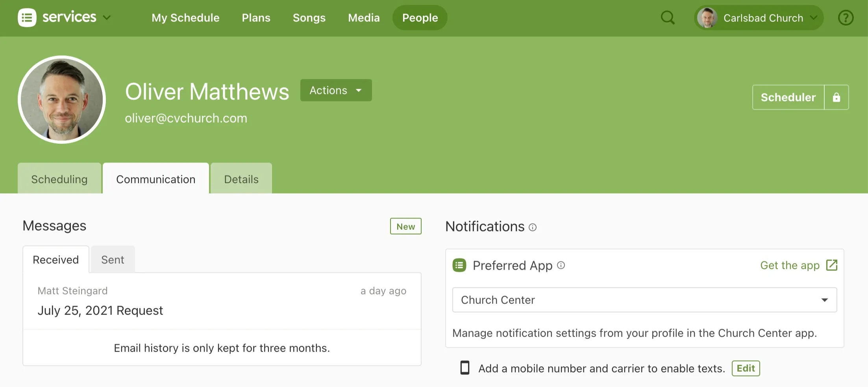Image resolution: width=868 pixels, height=387 pixels.
Task: Select People in the navigation bar
Action: (420, 17)
